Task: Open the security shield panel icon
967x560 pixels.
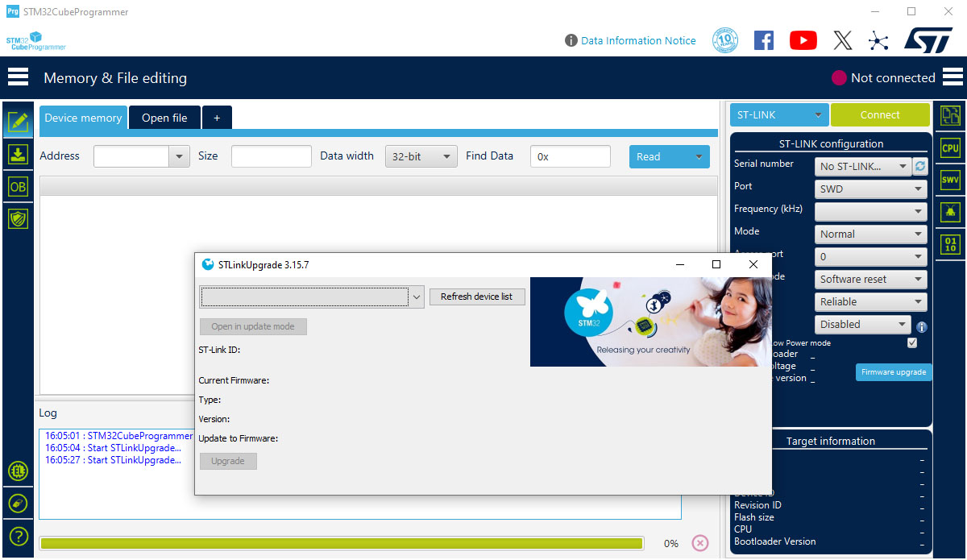Action: (18, 218)
